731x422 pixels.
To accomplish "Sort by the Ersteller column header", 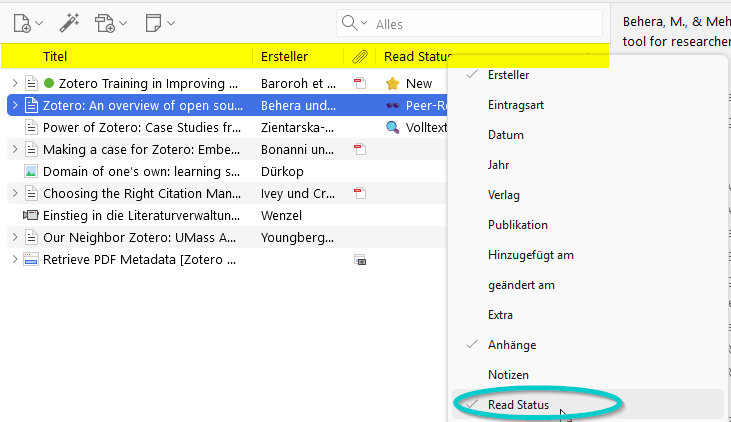I will pos(284,56).
